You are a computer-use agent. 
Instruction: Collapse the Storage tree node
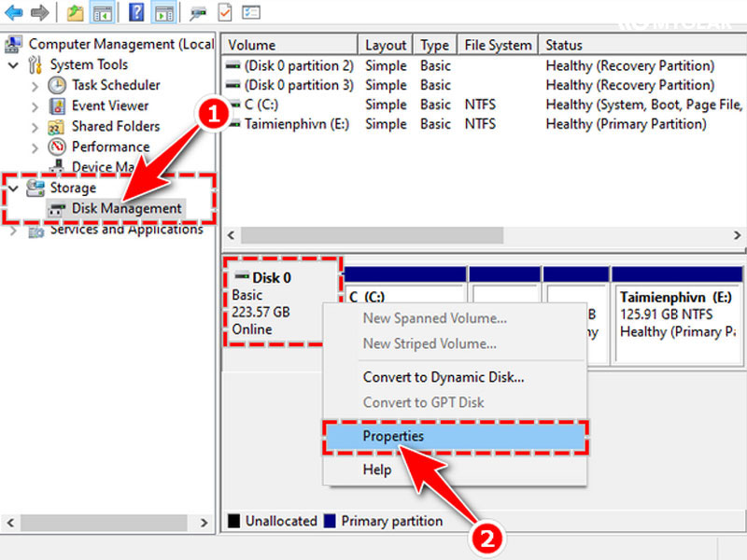[x=13, y=189]
